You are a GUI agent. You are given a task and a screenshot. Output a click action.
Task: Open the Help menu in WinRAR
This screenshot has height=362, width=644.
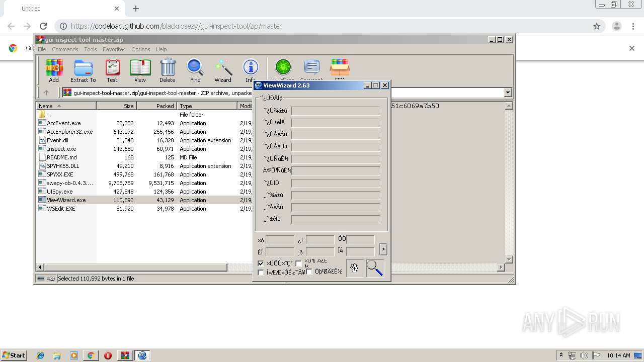tap(161, 49)
